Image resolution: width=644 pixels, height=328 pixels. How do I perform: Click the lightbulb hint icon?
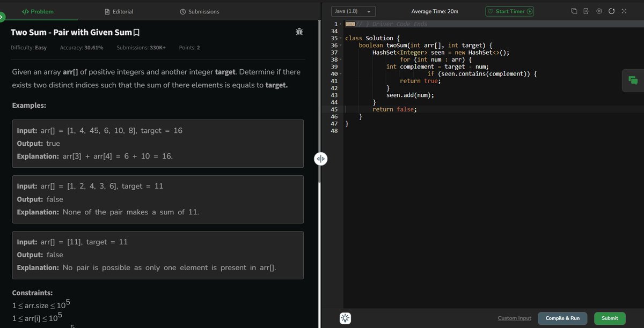346,318
